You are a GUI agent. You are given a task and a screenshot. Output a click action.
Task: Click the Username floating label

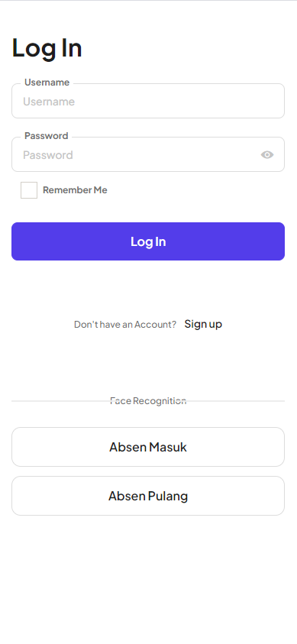coord(47,83)
